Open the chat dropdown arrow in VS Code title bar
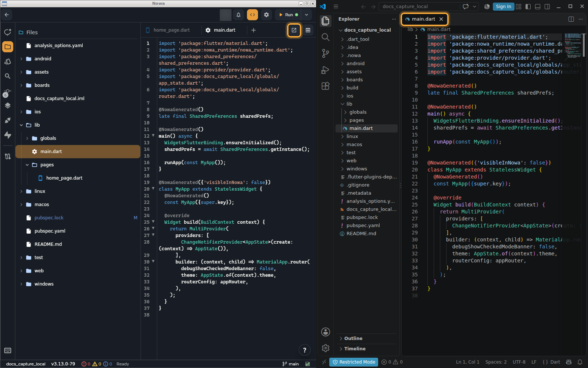This screenshot has height=368, width=588. 474,6
